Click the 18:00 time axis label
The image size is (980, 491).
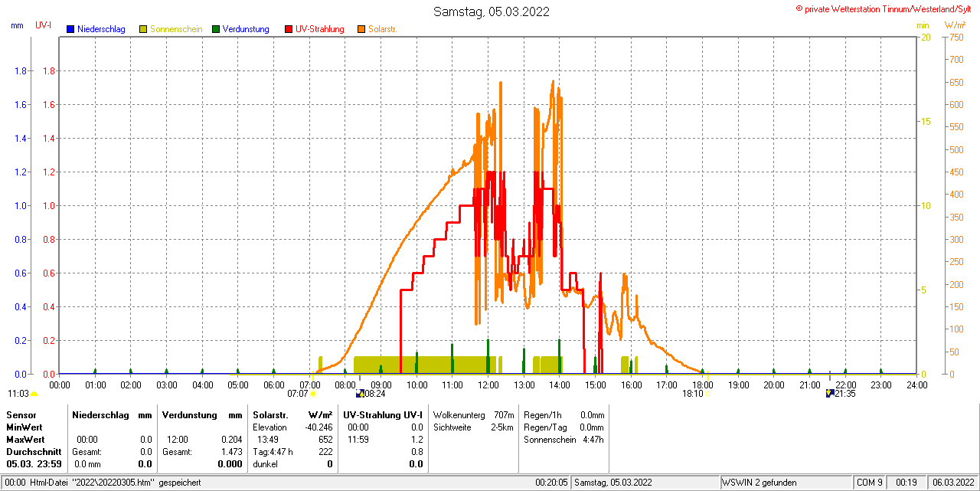(703, 385)
